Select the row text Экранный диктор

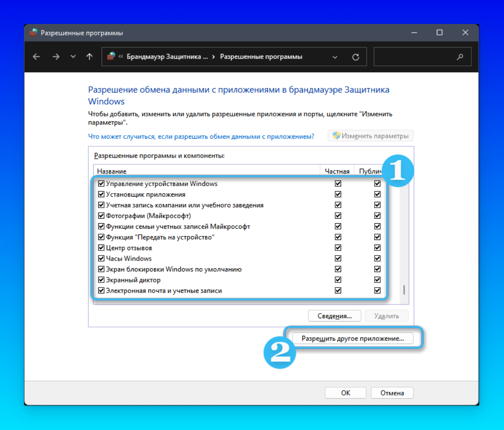pyautogui.click(x=133, y=280)
